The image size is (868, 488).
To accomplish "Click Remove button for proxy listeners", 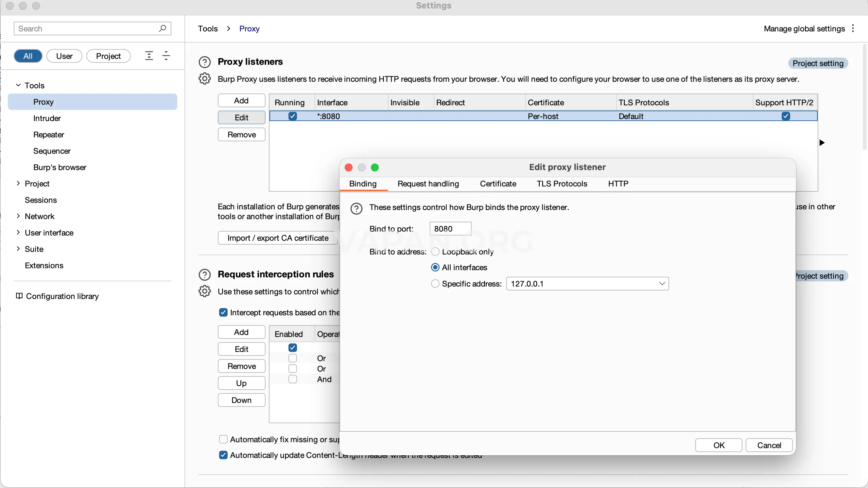I will (x=241, y=134).
